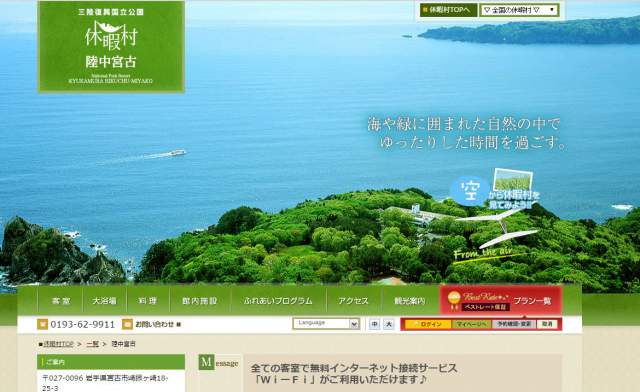This screenshot has width=640, height=392.
Task: Open the 大浴場 menu item
Action: pos(104,301)
